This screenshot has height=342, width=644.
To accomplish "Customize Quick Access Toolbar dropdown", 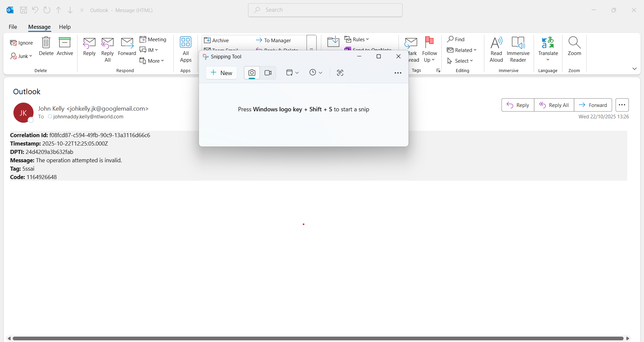I will (82, 10).
